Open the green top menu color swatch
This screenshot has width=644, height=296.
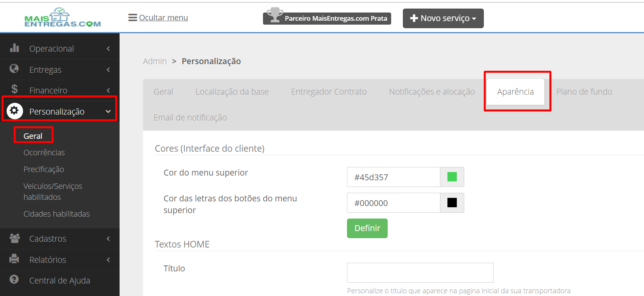tap(452, 177)
